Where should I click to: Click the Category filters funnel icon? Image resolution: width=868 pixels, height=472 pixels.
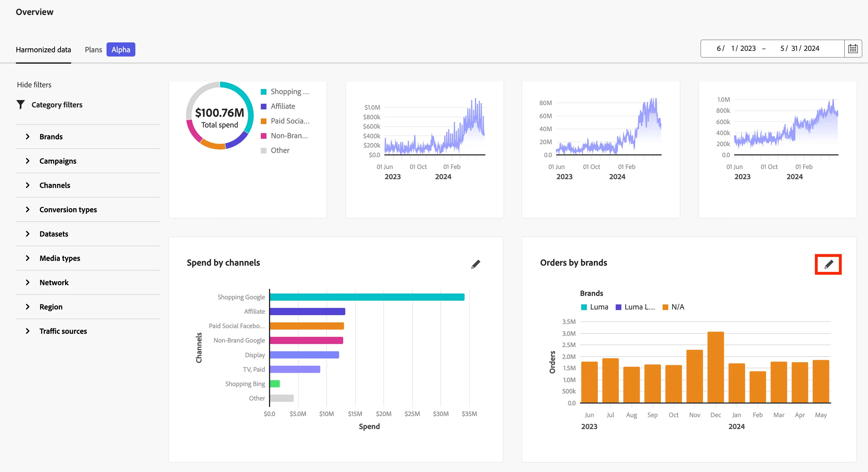click(21, 105)
